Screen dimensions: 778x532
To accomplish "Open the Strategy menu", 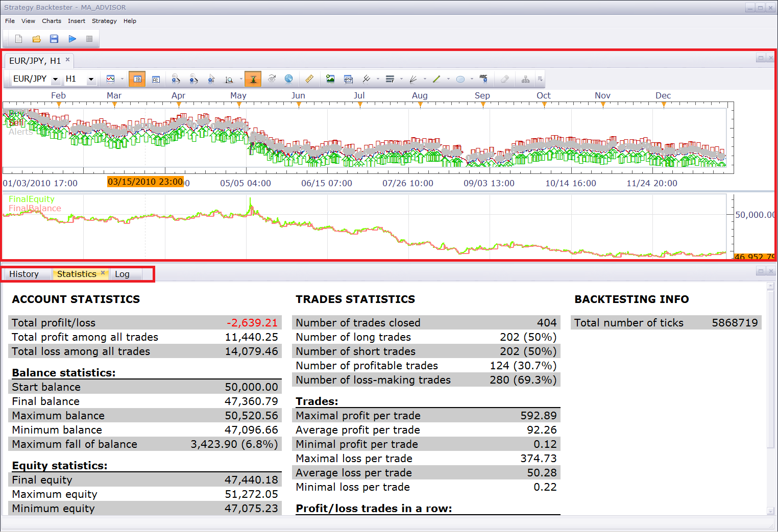I will (104, 21).
